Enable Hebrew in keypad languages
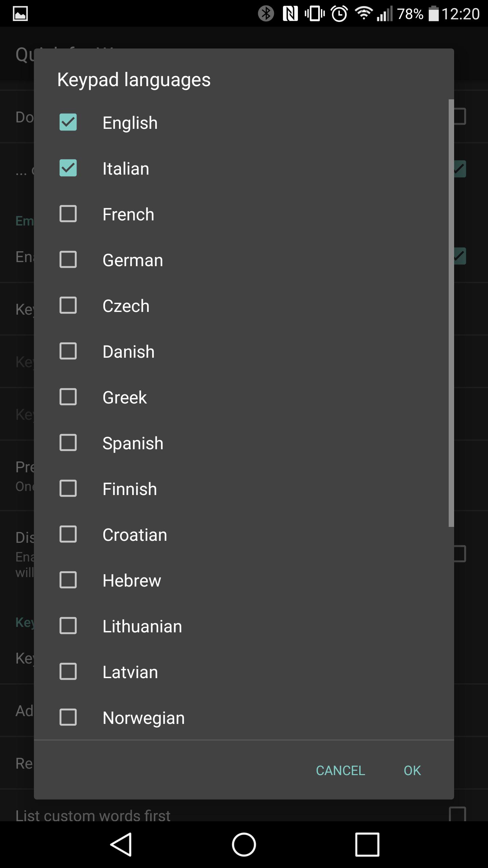 click(68, 580)
